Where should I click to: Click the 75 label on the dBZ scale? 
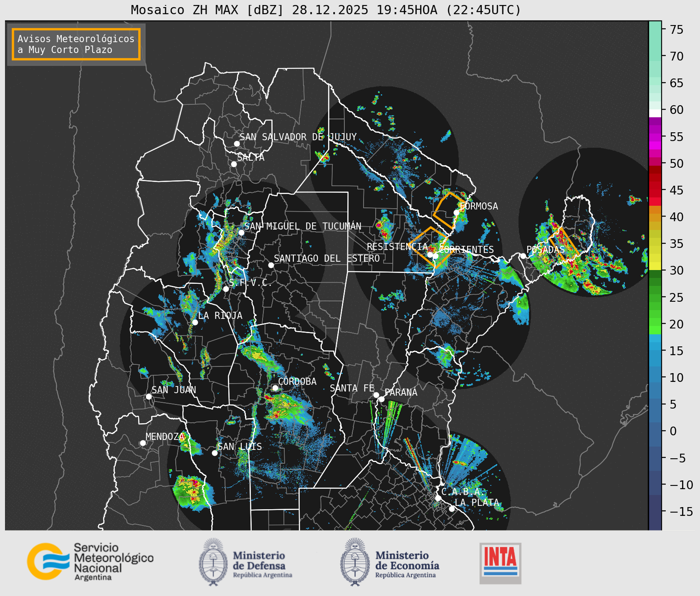pyautogui.click(x=677, y=30)
